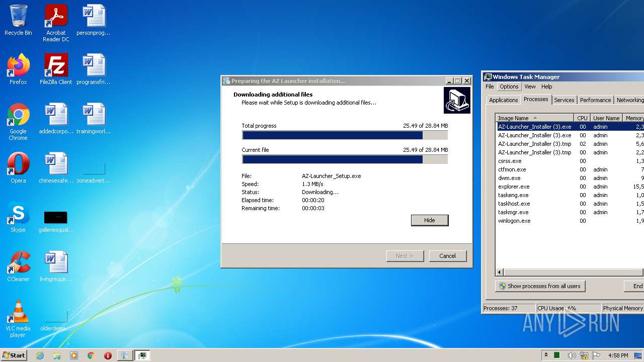The image size is (644, 362).
Task: Click process list horizontal scrollbar left arrow
Action: coord(500,273)
